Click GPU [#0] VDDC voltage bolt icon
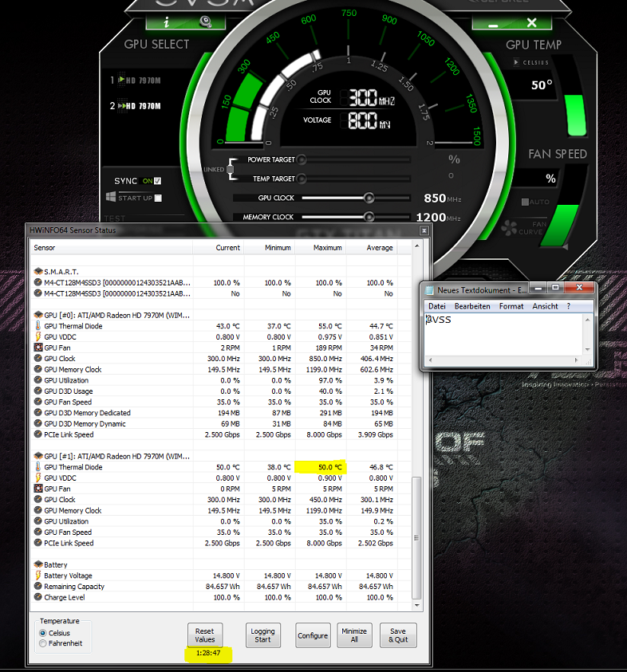The height and width of the screenshot is (672, 627). coord(38,336)
